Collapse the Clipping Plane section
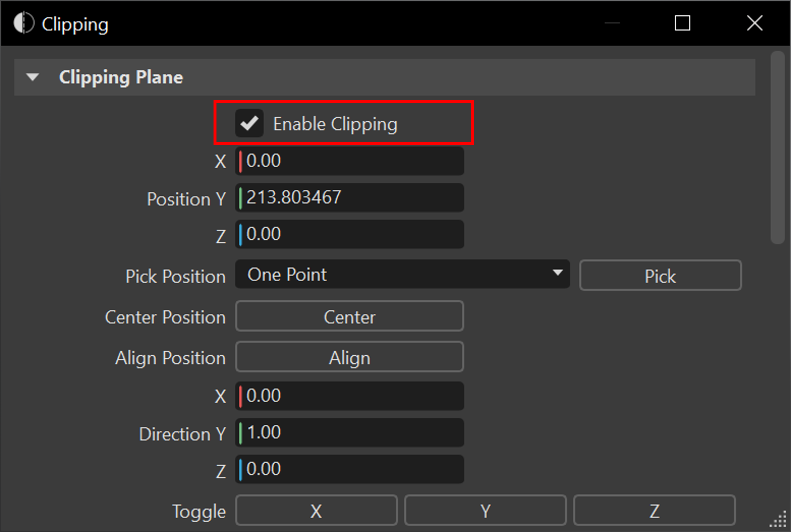The width and height of the screenshot is (791, 532). (x=33, y=77)
